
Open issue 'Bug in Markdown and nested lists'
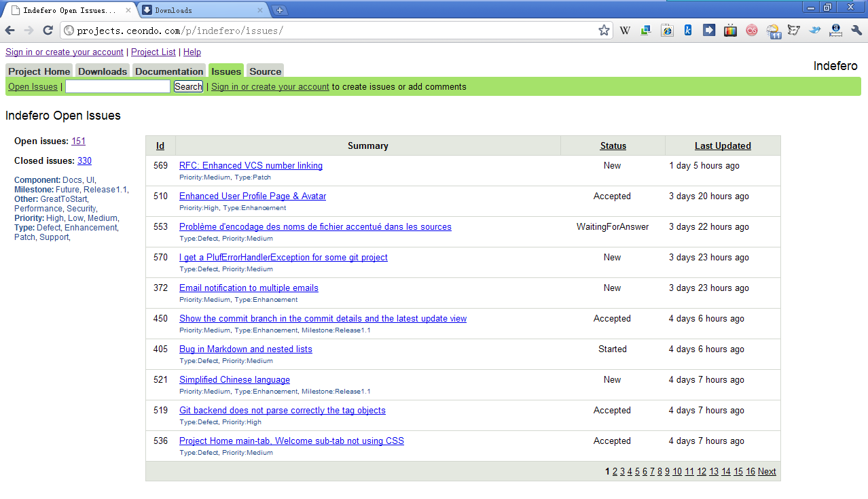pyautogui.click(x=246, y=349)
